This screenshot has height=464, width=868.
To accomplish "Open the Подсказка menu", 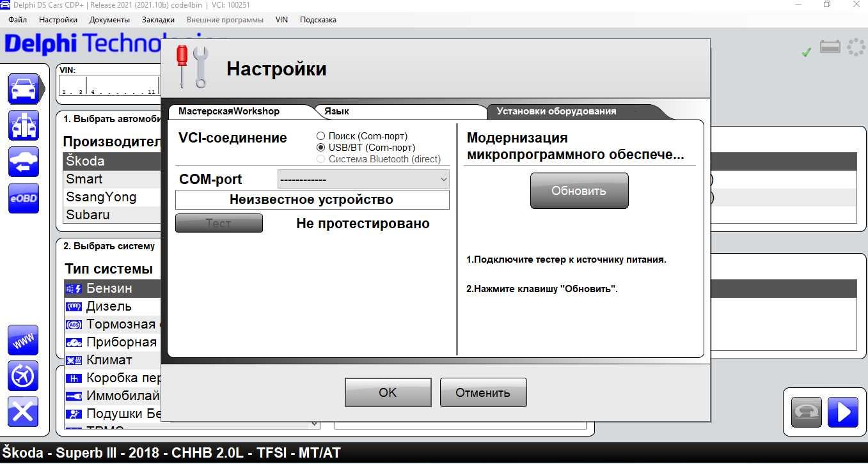I will (x=318, y=20).
